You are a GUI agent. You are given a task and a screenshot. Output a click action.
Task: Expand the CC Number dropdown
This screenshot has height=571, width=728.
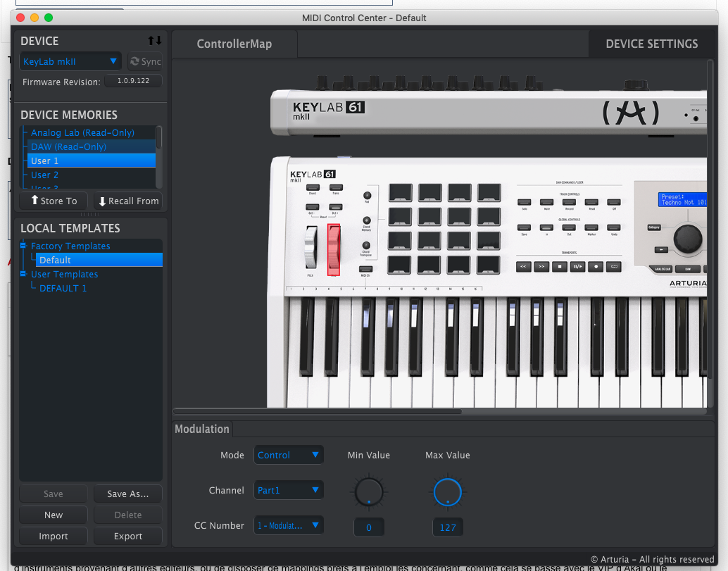tap(289, 525)
